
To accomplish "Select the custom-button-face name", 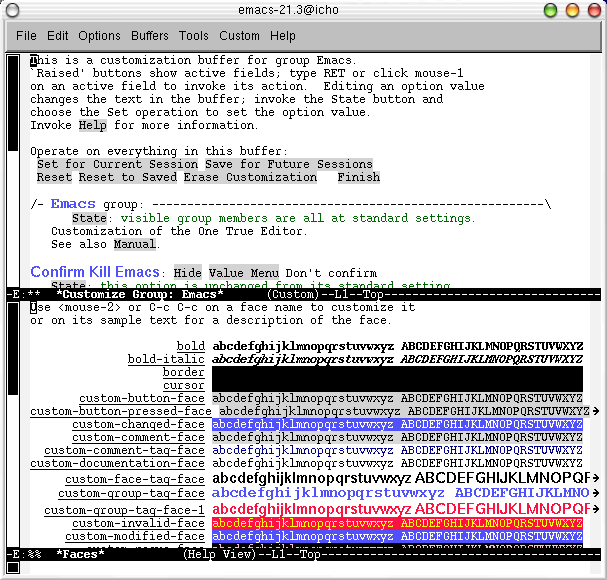I will tap(142, 398).
